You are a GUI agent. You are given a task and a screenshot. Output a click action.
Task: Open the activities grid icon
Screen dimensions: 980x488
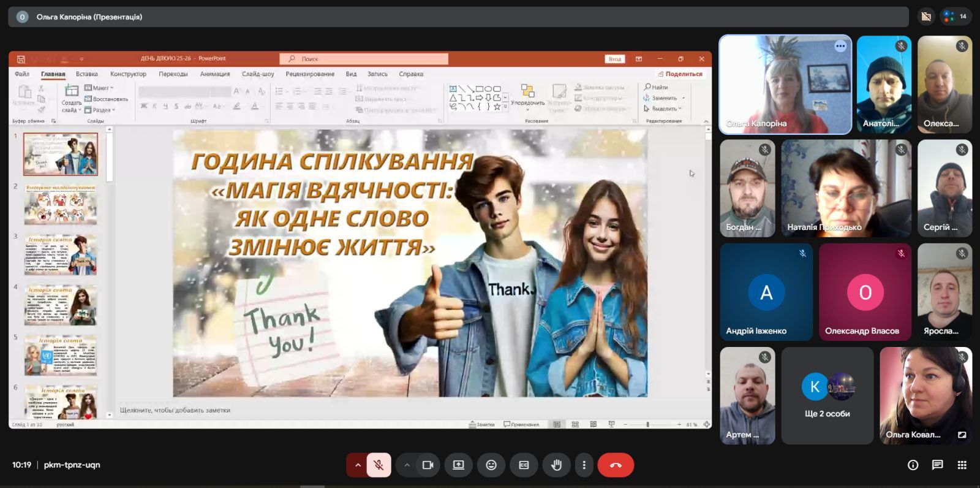coord(962,465)
